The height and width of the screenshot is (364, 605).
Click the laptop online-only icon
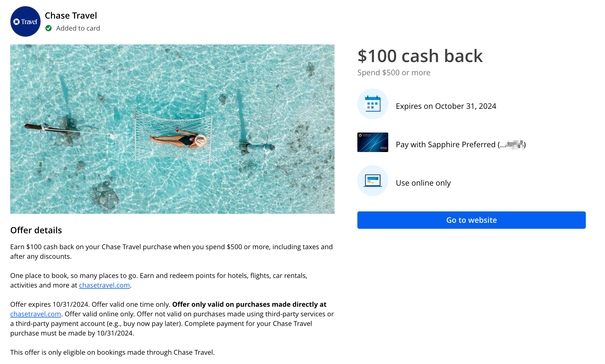point(372,181)
